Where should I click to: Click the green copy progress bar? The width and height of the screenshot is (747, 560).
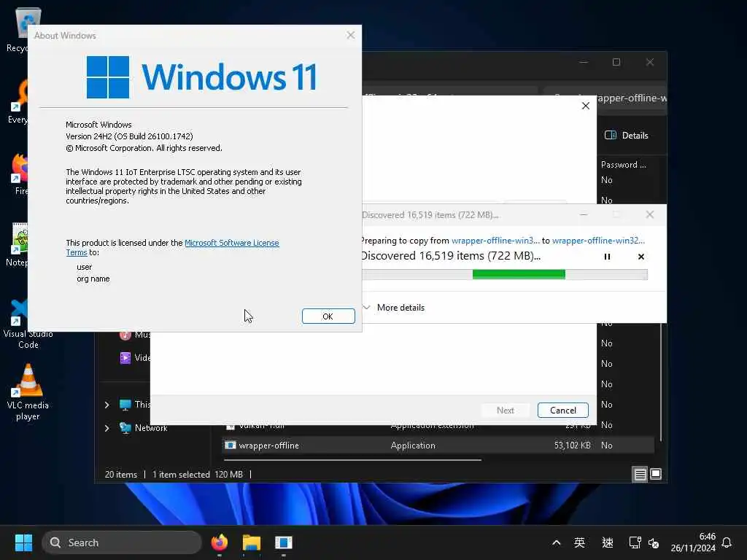pyautogui.click(x=519, y=274)
